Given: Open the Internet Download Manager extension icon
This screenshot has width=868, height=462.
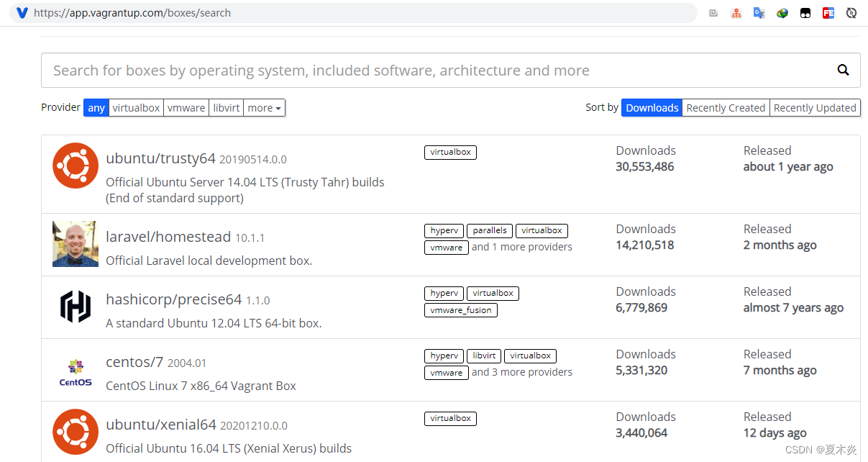Looking at the screenshot, I should [782, 13].
